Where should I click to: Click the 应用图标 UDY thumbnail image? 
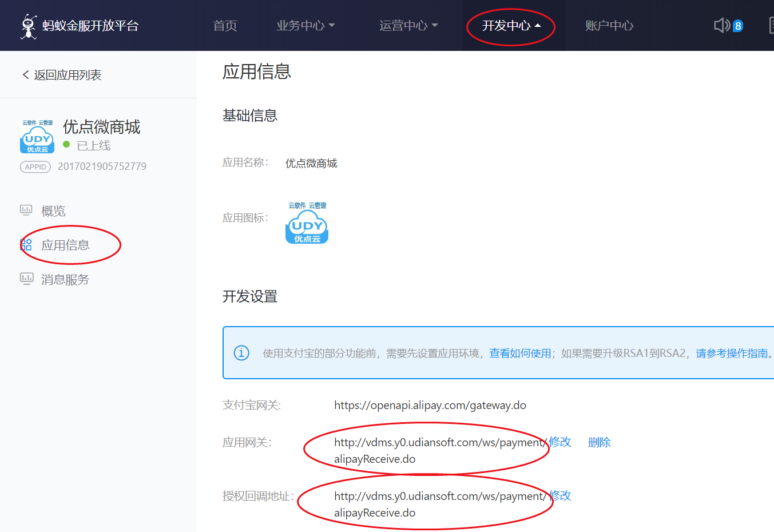pyautogui.click(x=307, y=223)
